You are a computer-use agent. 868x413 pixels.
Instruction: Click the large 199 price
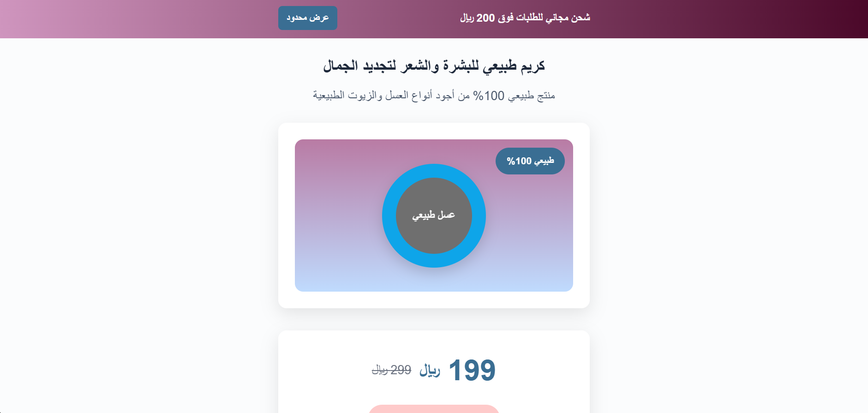472,370
